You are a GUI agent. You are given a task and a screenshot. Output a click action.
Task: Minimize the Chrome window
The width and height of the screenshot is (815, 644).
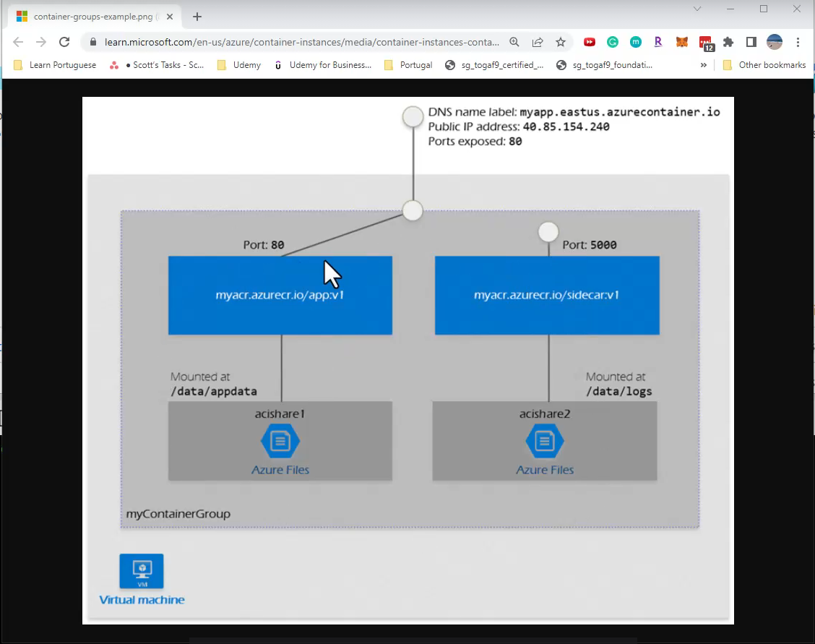tap(730, 9)
